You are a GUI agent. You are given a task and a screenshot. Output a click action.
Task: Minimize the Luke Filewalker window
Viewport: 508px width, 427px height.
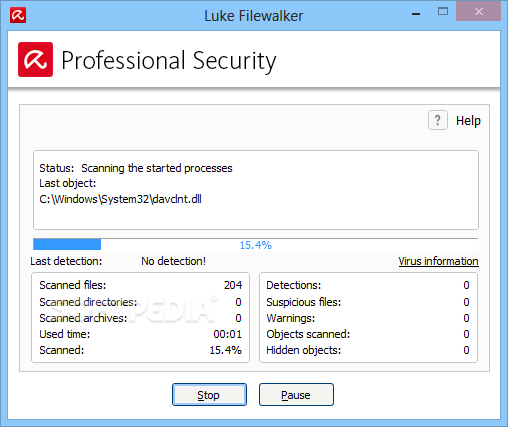416,14
